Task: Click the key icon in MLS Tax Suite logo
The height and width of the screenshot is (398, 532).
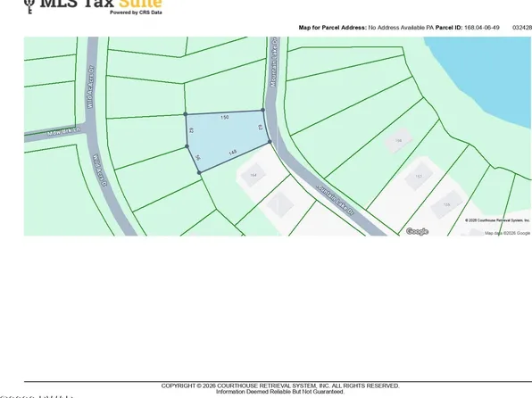Action: tap(29, 6)
